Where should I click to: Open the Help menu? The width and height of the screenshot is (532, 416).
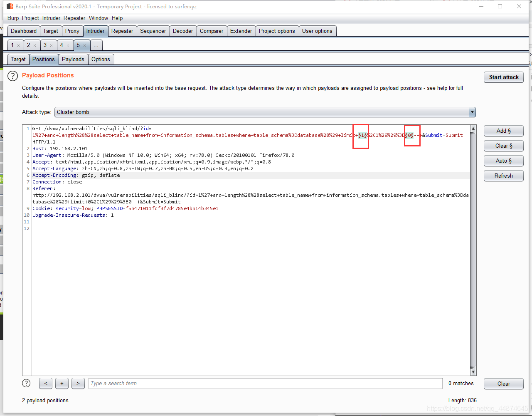tap(117, 18)
